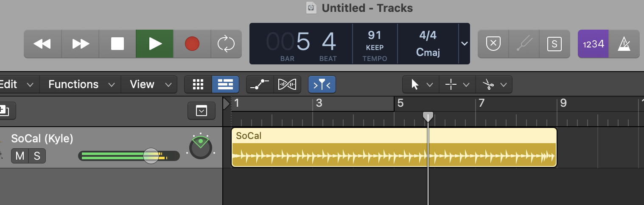Select the yellow SoCal drummer region

click(394, 147)
